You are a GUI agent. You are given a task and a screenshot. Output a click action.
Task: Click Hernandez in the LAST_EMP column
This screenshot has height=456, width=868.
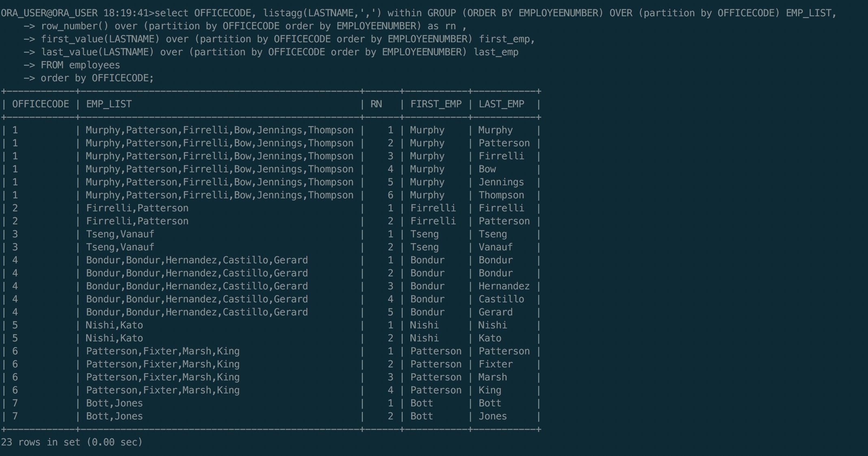(x=504, y=286)
